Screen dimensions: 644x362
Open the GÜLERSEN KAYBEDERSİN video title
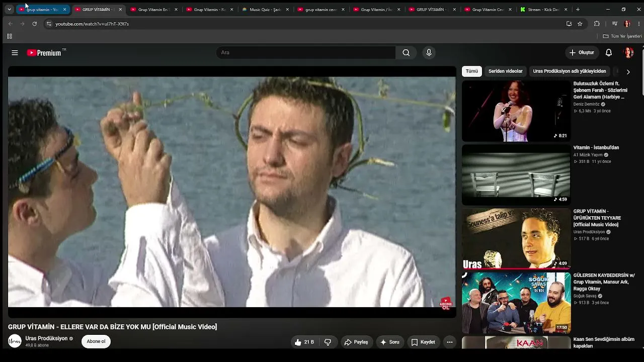[604, 282]
